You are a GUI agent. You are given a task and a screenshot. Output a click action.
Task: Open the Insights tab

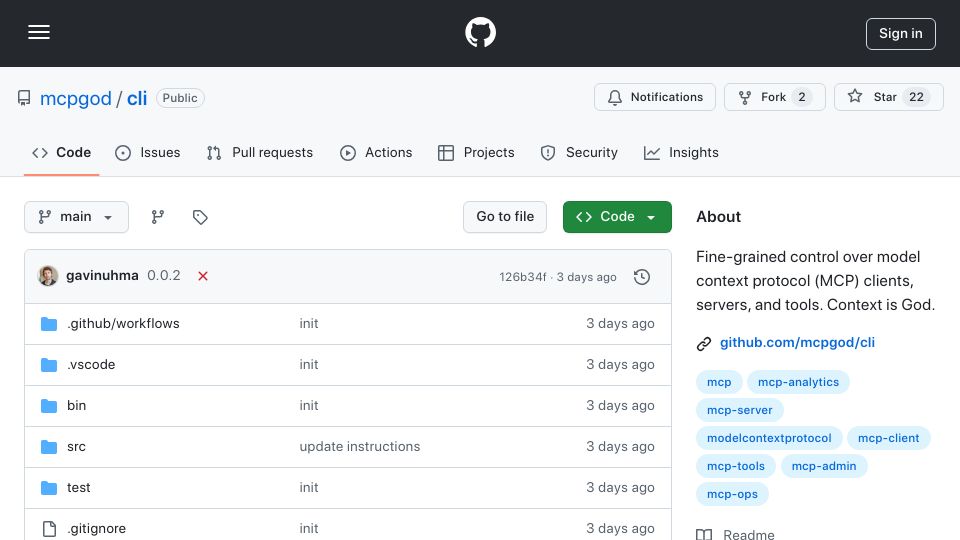pyautogui.click(x=681, y=152)
